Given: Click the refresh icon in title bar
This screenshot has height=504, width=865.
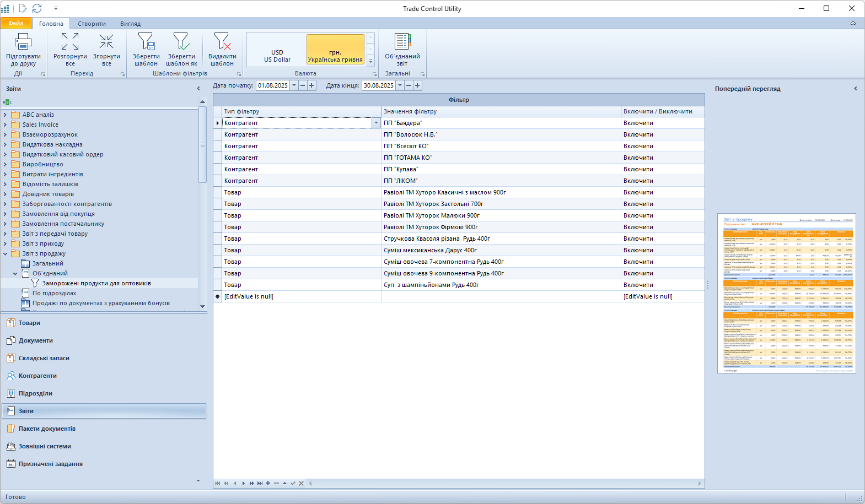Looking at the screenshot, I should point(37,8).
